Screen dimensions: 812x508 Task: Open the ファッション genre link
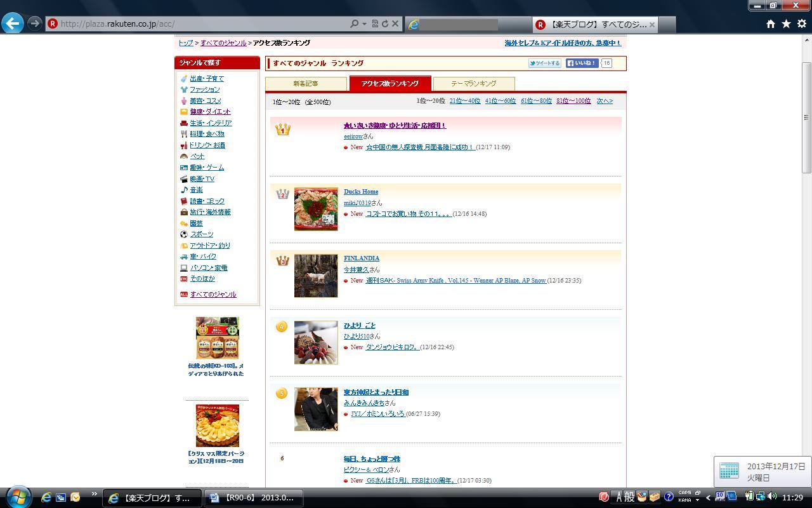click(x=204, y=90)
